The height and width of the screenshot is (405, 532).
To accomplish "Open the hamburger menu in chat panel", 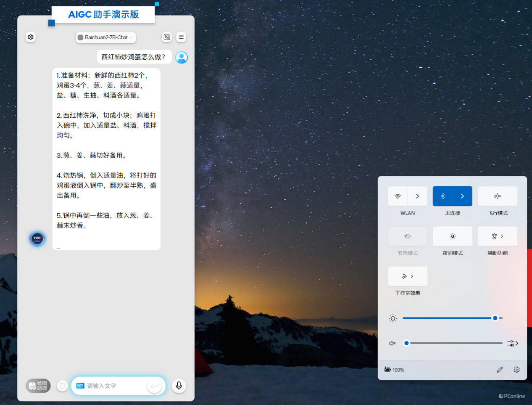I will click(x=181, y=37).
